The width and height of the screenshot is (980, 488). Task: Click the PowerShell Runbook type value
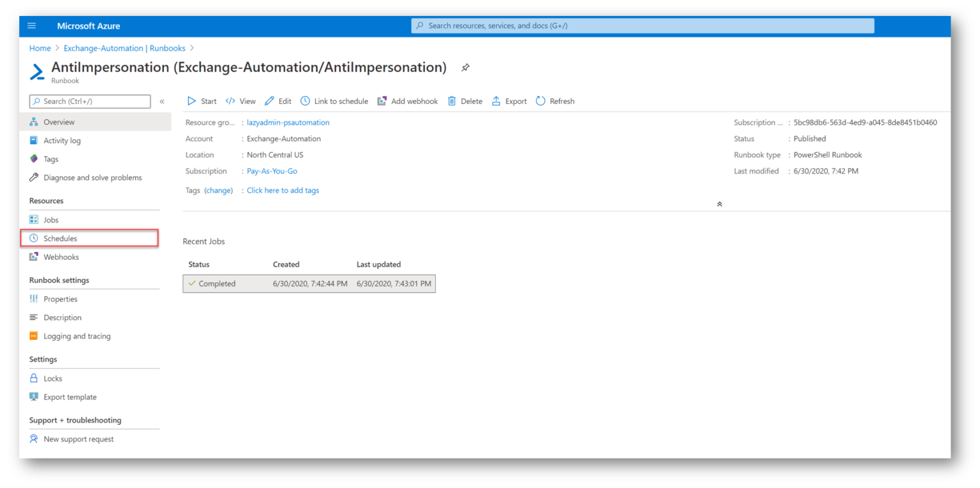[x=828, y=155]
